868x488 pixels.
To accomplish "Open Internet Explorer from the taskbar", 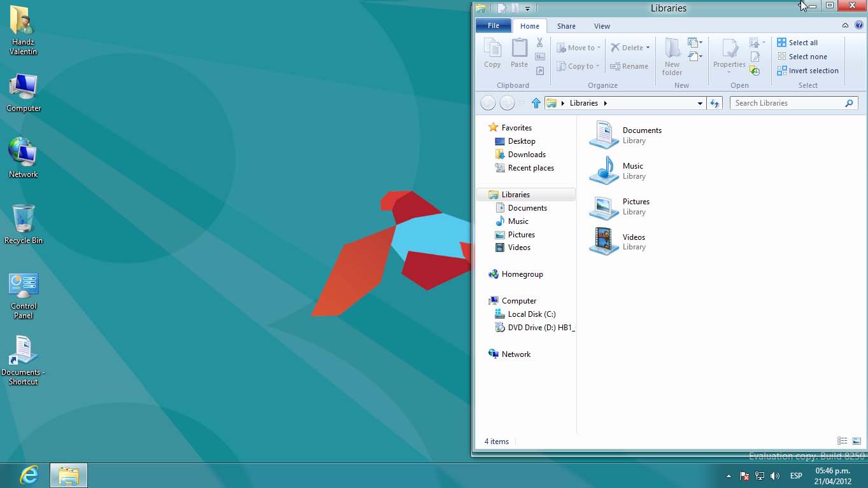I will point(29,475).
